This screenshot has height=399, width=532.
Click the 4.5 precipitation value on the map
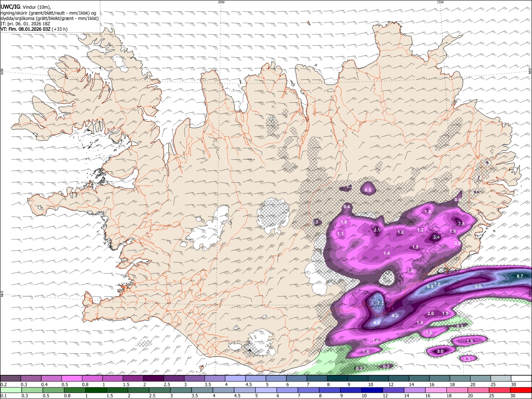pos(377,323)
